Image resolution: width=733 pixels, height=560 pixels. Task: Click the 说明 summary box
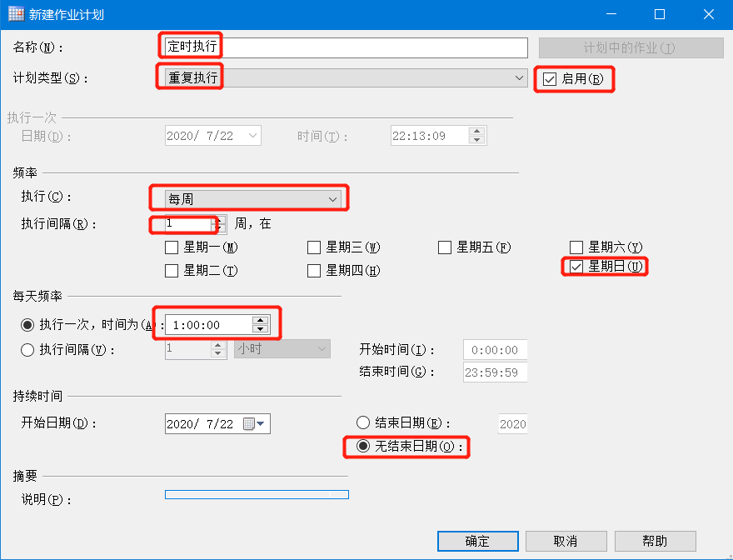coord(257,494)
